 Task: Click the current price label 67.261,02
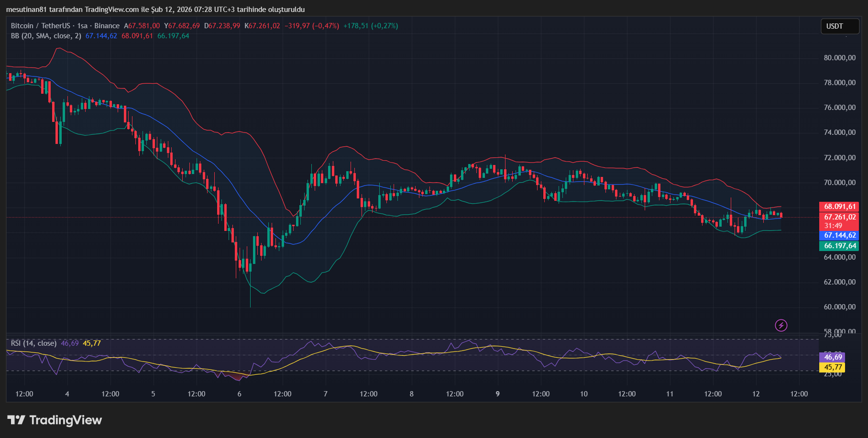pyautogui.click(x=839, y=217)
